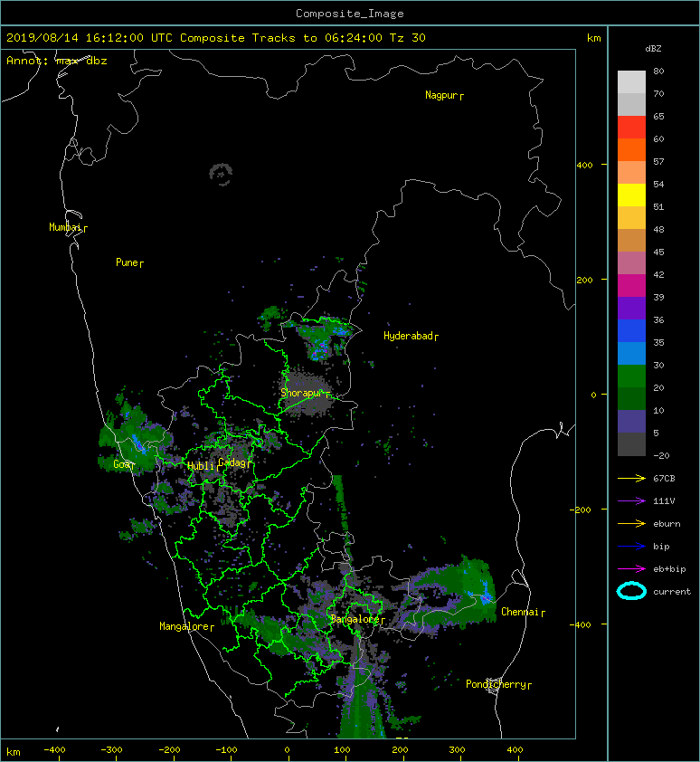Click the Composite_Image title text
The height and width of the screenshot is (762, 700).
pyautogui.click(x=350, y=14)
